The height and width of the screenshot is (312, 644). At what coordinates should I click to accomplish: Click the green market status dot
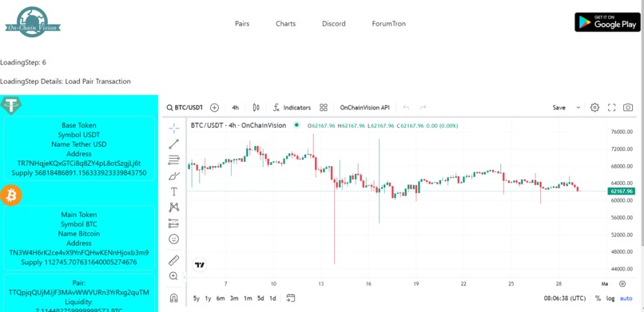coord(296,125)
